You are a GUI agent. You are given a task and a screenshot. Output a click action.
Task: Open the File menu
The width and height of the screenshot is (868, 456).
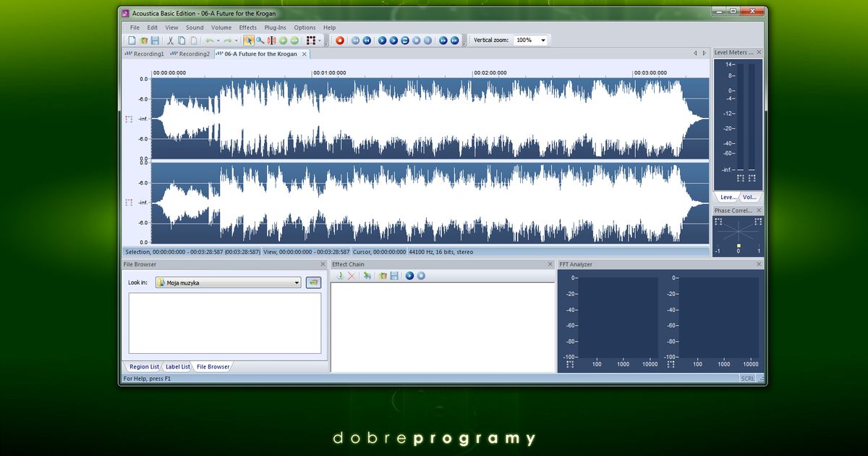tap(135, 28)
